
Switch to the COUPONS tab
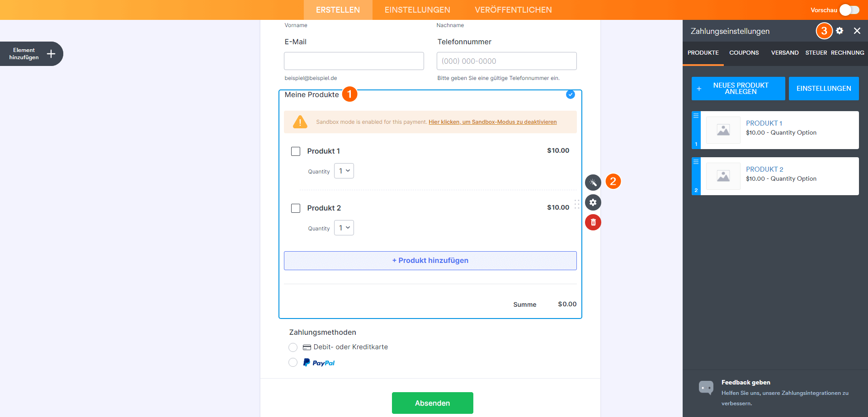click(744, 53)
